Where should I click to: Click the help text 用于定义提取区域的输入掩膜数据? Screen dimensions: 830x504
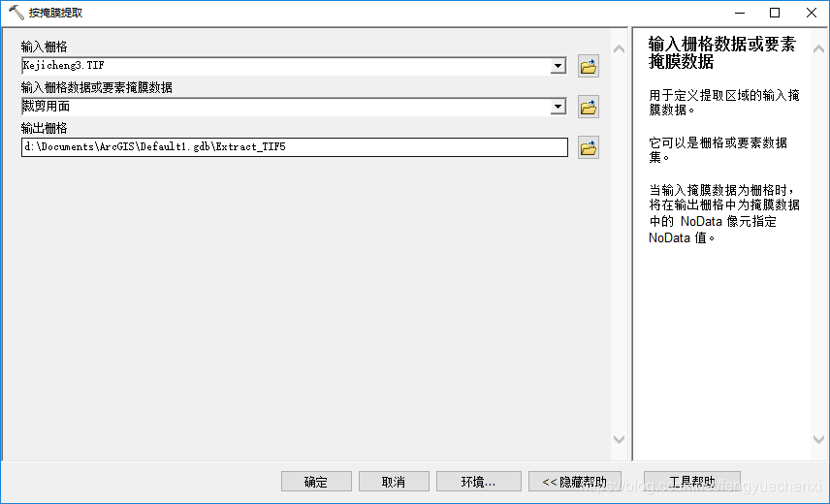tap(724, 102)
